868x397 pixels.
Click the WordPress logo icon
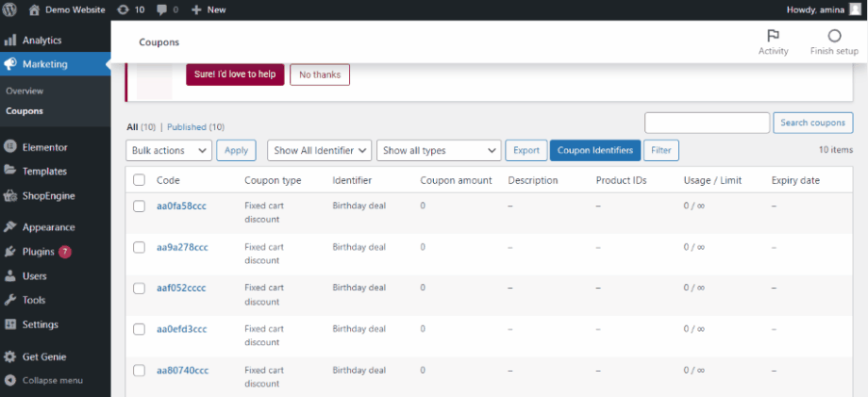pos(9,9)
